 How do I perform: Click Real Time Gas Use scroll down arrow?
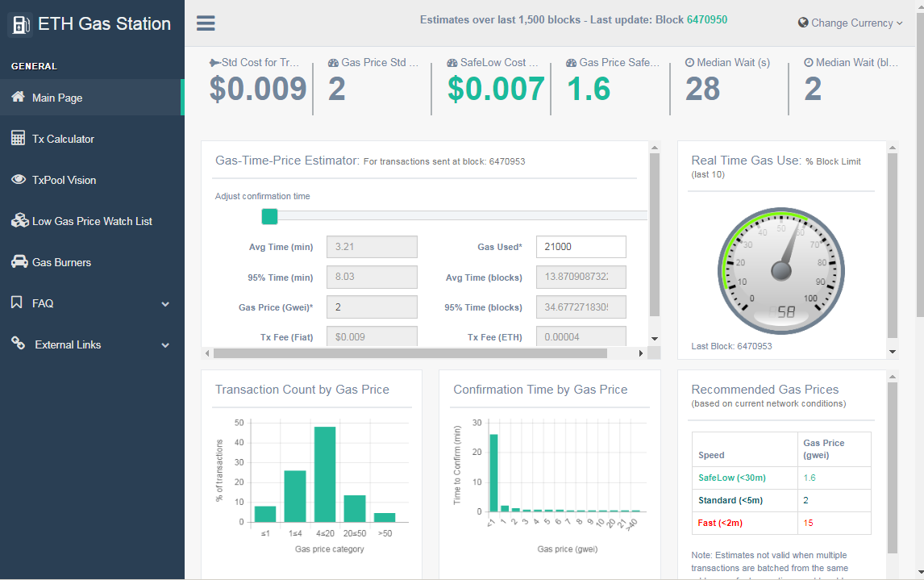click(x=893, y=352)
